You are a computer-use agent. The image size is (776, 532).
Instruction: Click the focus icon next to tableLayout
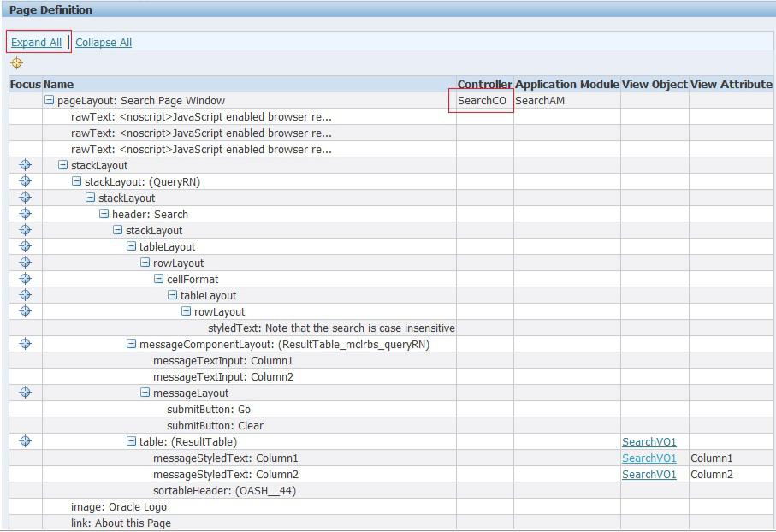25,246
